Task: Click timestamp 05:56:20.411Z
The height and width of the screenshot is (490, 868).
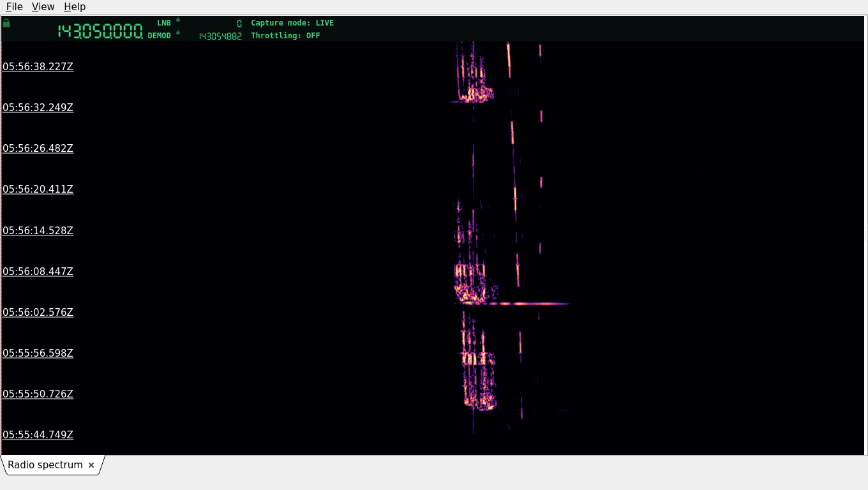Action: click(38, 189)
